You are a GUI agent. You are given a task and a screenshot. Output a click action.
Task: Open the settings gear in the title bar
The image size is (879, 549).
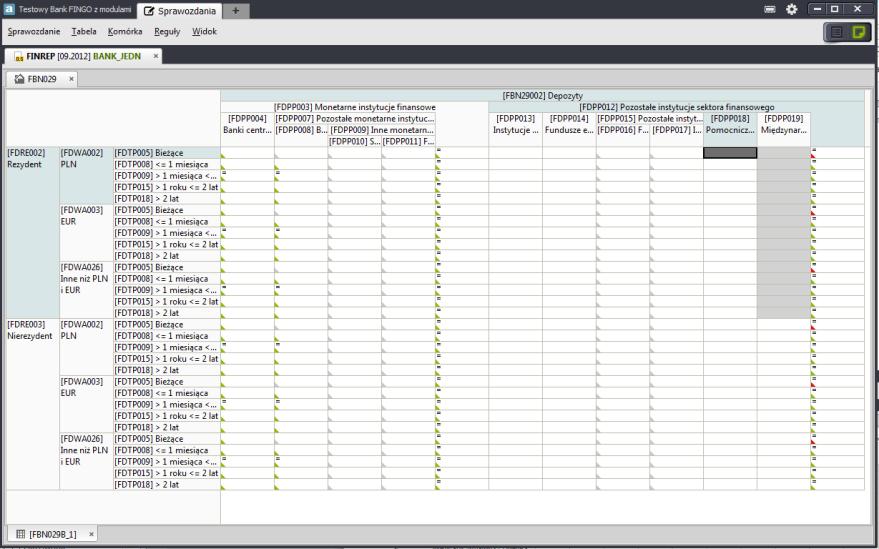coord(791,9)
